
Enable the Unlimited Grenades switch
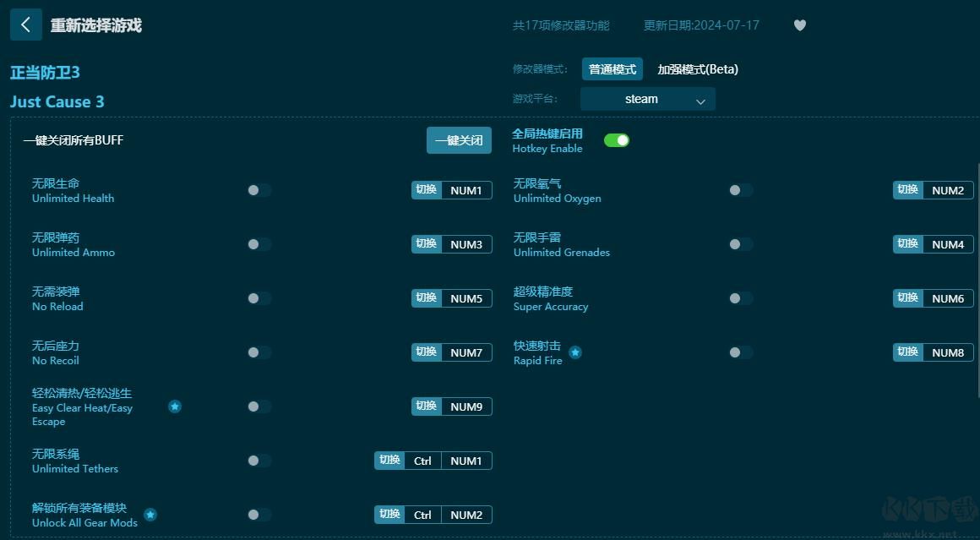[x=741, y=244]
